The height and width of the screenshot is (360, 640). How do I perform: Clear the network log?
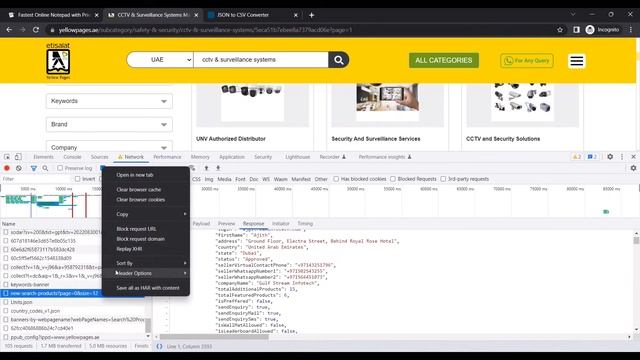pyautogui.click(x=19, y=168)
